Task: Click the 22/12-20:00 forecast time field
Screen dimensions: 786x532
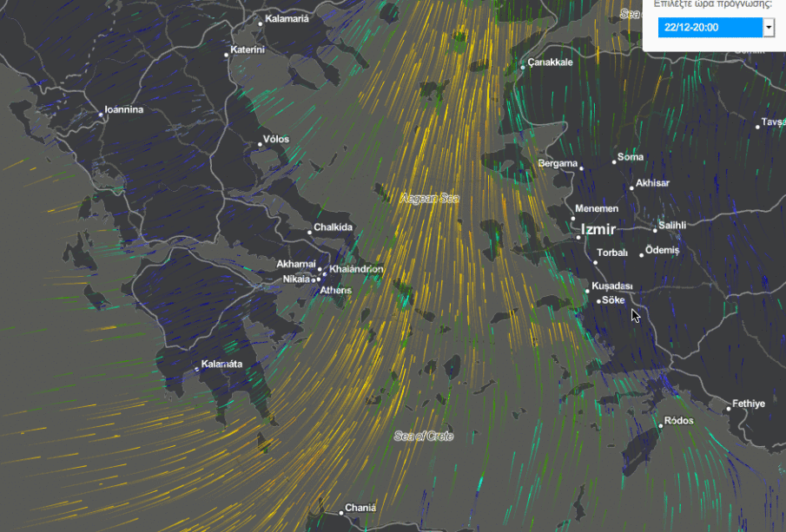Action: [709, 28]
